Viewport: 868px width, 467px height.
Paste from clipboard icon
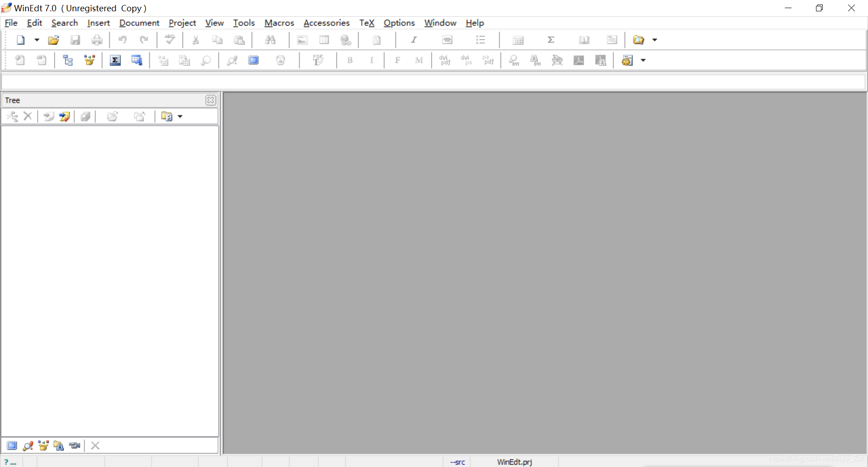pyautogui.click(x=239, y=40)
